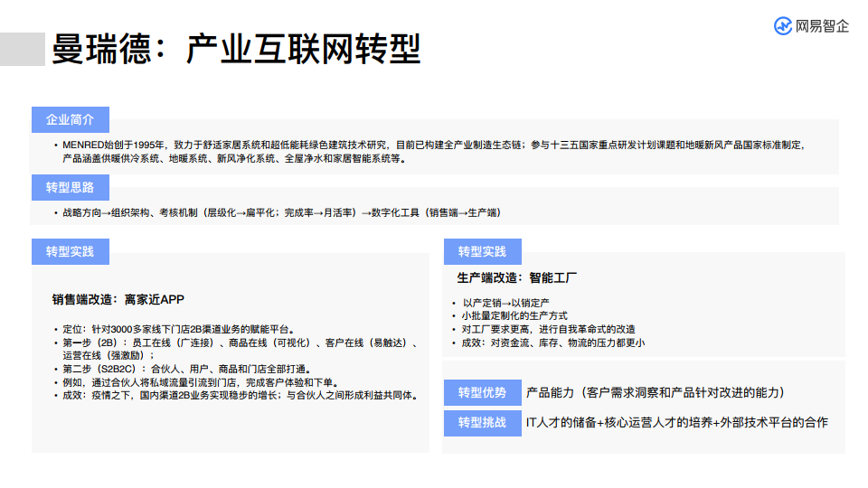The image size is (868, 488).
Task: Click the 转型思路 label
Action: (70, 188)
